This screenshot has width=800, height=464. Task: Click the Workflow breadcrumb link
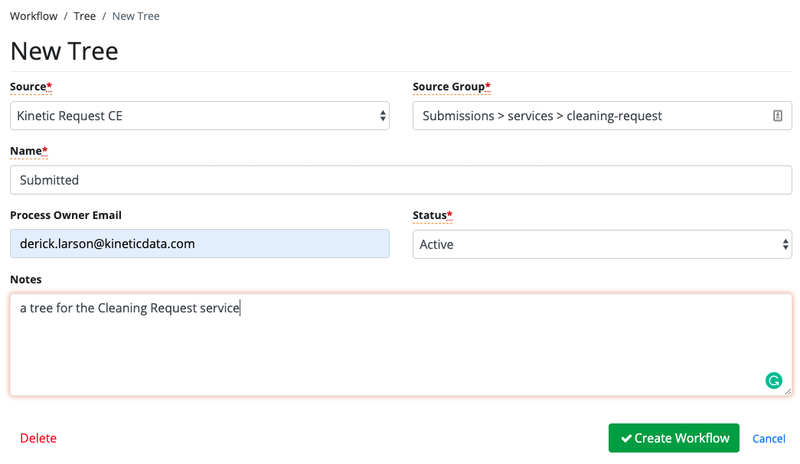tap(34, 16)
